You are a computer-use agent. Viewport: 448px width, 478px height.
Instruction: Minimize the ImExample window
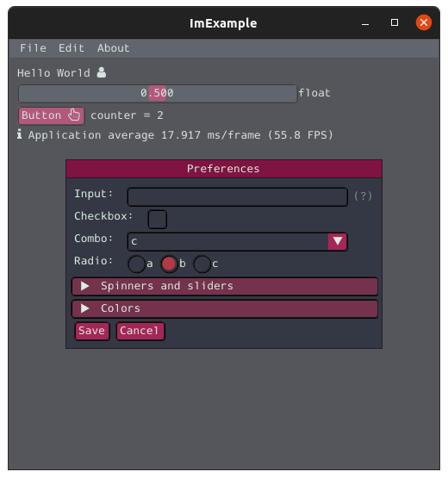click(365, 23)
